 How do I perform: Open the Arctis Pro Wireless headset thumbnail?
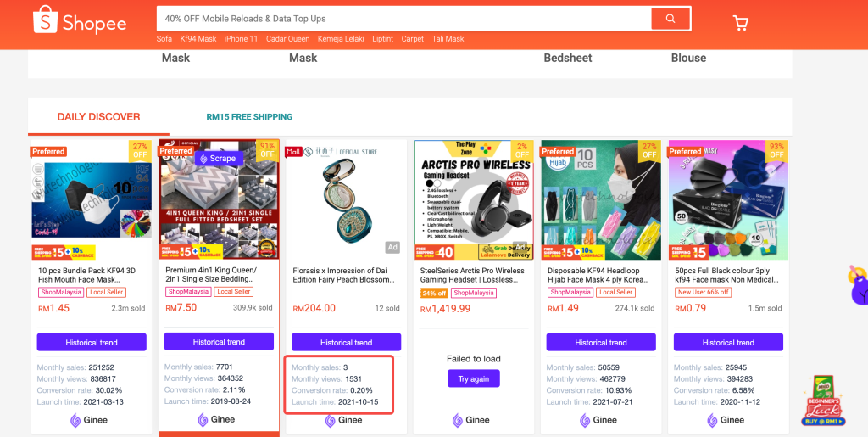(x=474, y=200)
